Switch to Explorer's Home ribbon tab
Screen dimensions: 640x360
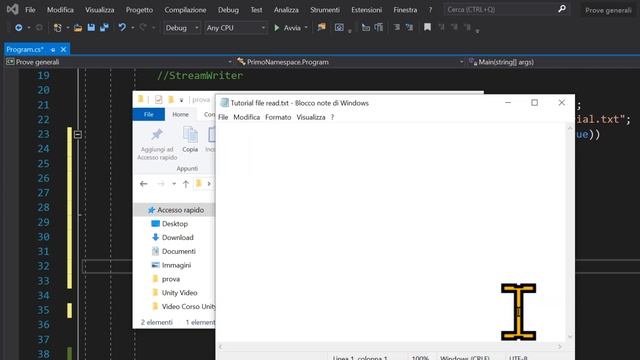180,115
